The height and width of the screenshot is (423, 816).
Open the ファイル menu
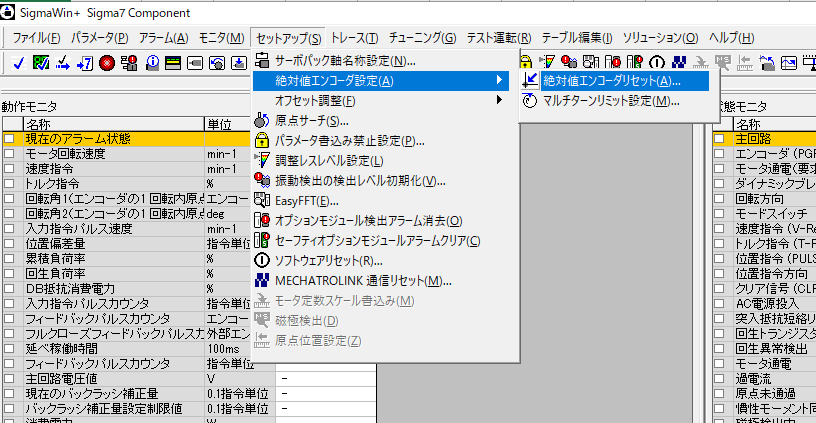[x=36, y=38]
